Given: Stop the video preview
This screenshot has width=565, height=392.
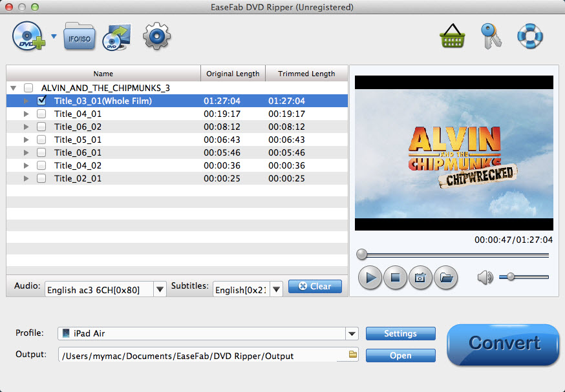Looking at the screenshot, I should point(395,278).
